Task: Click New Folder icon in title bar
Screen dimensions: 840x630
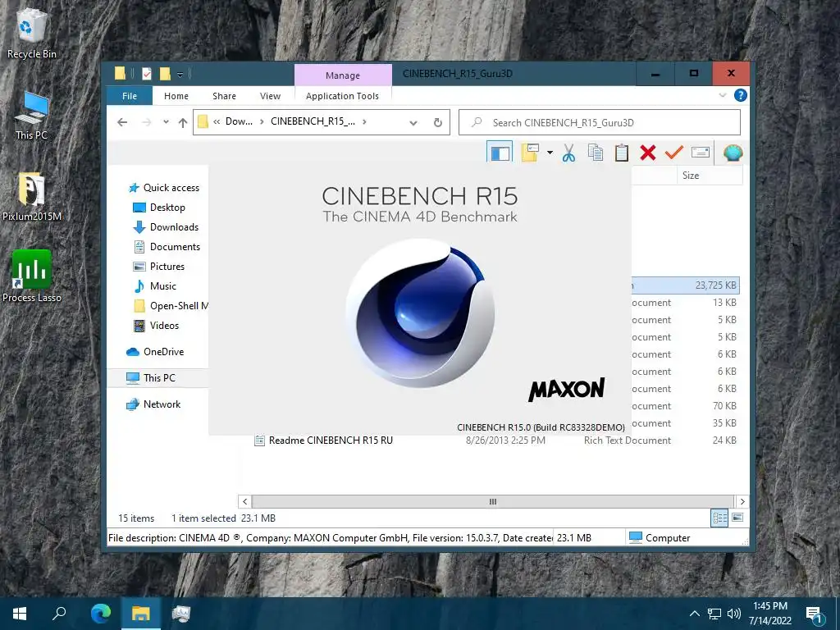Action: pyautogui.click(x=165, y=74)
